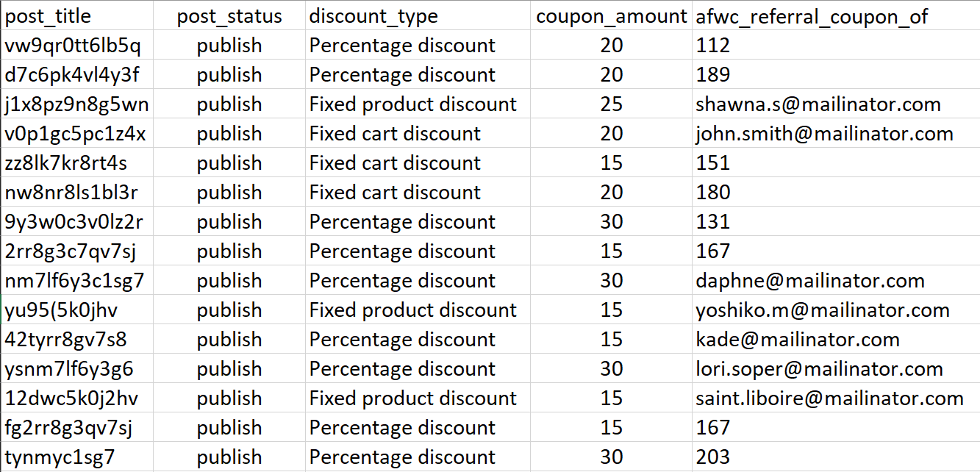
Task: Click the kade@mailinator.com cell
Action: (x=836, y=340)
